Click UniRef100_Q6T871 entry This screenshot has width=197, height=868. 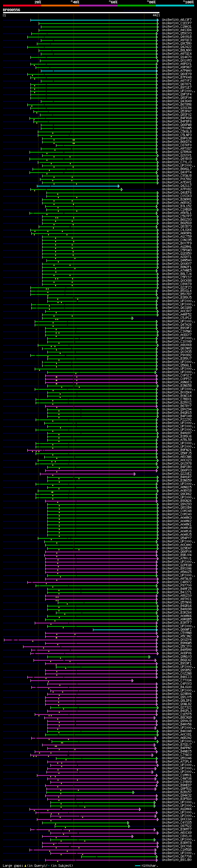tap(177, 84)
